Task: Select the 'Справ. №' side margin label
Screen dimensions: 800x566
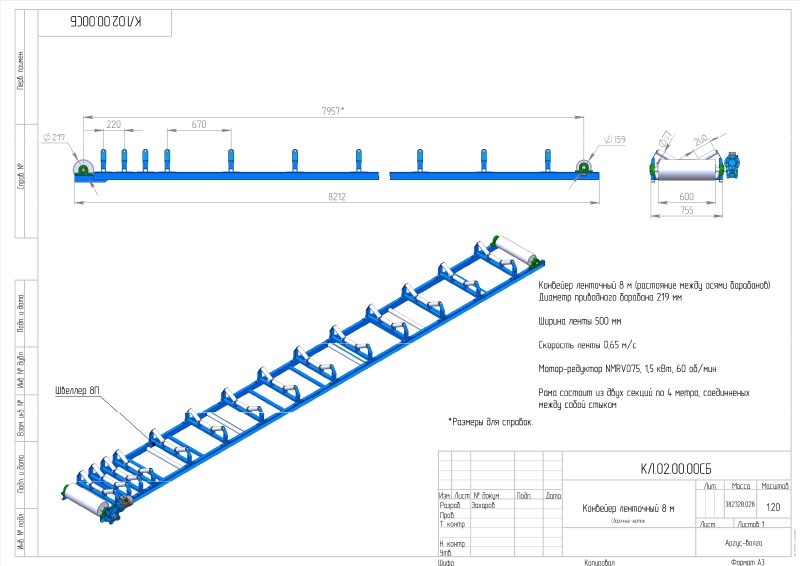Action: pyautogui.click(x=20, y=177)
